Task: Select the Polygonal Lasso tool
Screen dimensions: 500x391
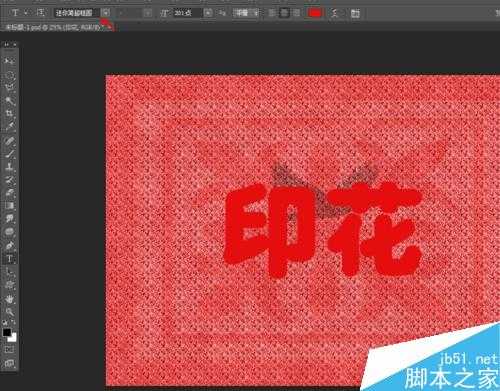Action: click(9, 88)
